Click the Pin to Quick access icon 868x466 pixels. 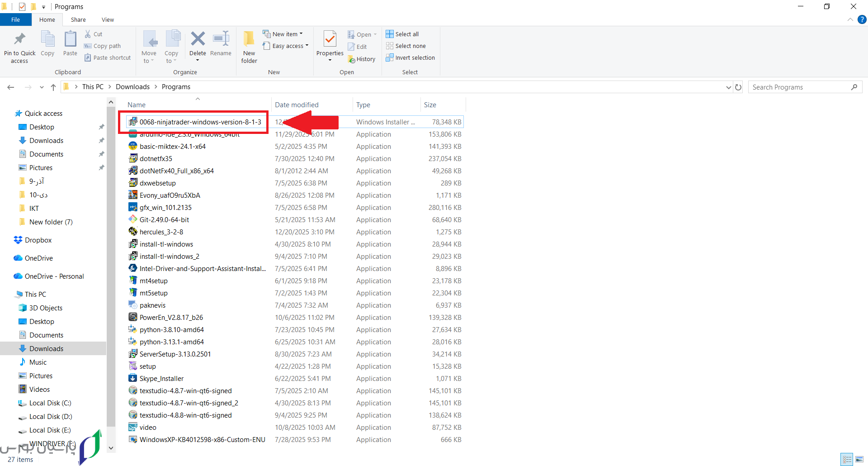[19, 39]
